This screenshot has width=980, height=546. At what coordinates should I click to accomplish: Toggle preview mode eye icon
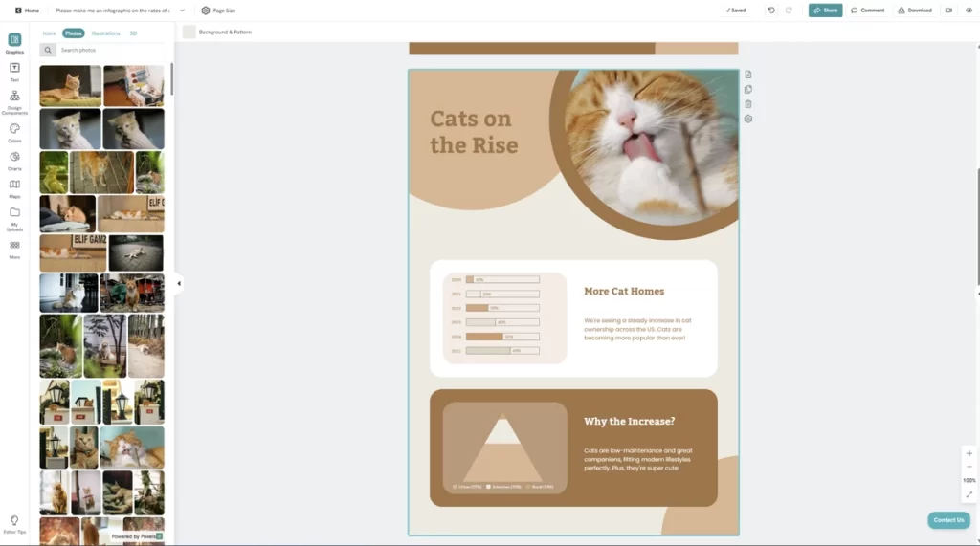(x=969, y=10)
